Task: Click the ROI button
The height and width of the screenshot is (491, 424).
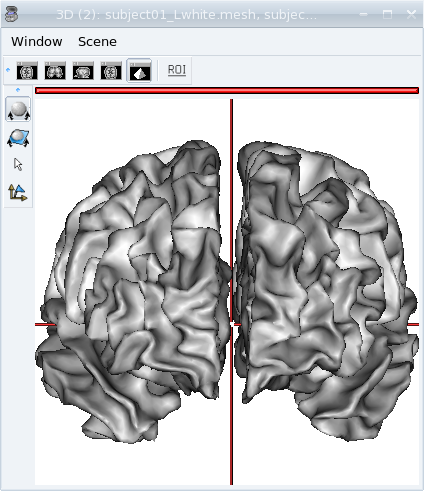Action: pyautogui.click(x=177, y=70)
